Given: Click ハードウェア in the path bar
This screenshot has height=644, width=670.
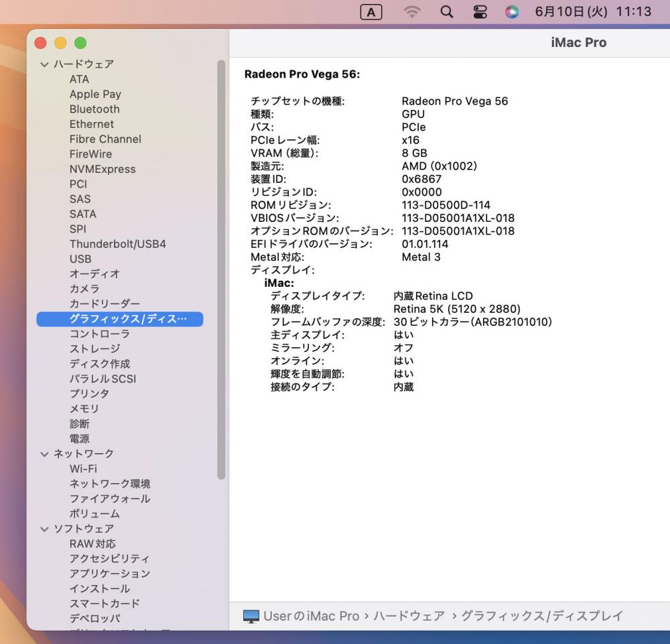Looking at the screenshot, I should click(x=409, y=617).
